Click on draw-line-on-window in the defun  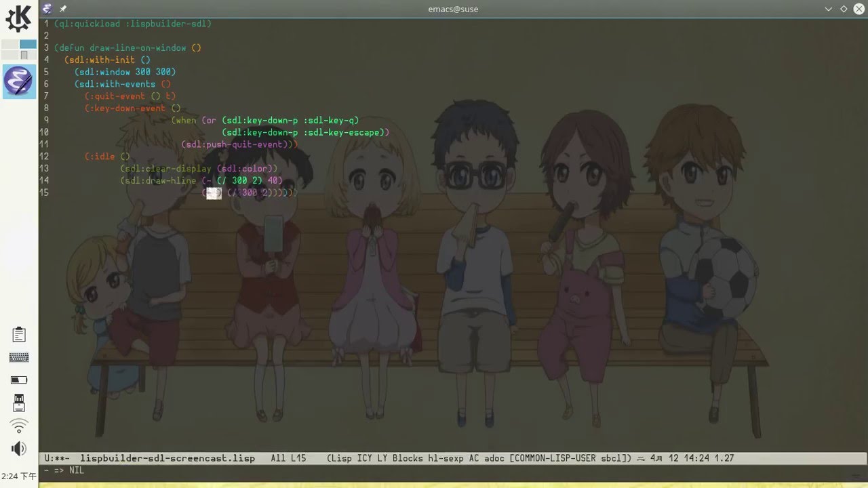(x=138, y=48)
